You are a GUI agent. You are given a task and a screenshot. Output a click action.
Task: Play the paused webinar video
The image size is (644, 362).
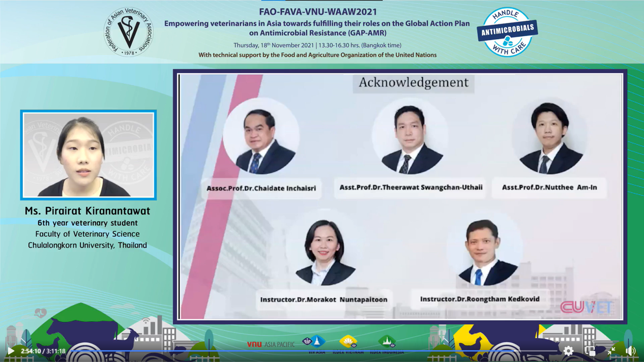click(10, 351)
